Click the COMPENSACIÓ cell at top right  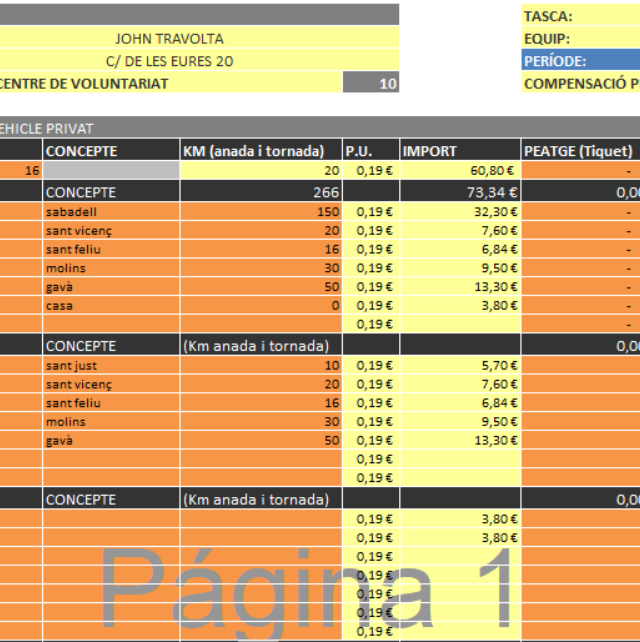580,83
